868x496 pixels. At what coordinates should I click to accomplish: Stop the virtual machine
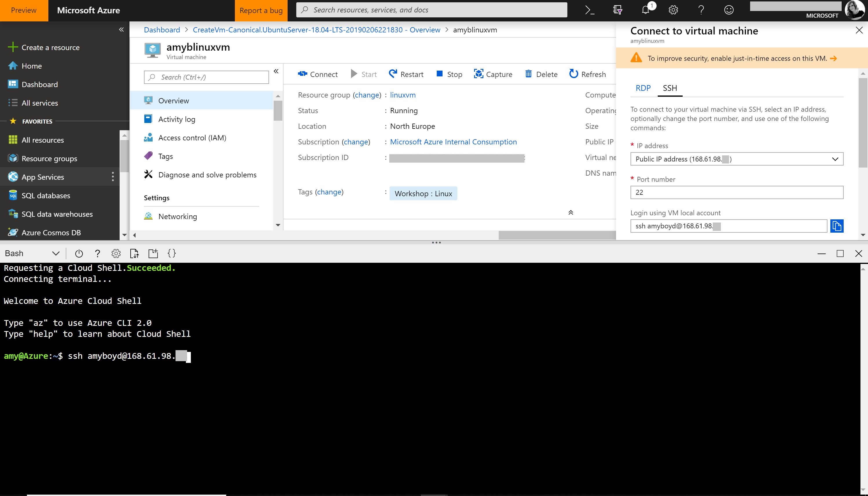pyautogui.click(x=449, y=74)
